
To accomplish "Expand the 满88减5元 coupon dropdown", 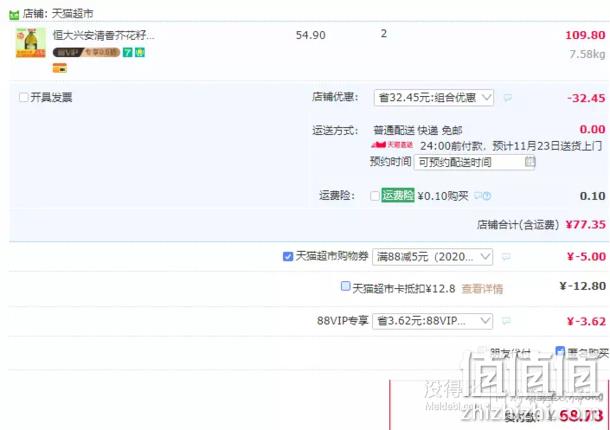I will [x=432, y=257].
